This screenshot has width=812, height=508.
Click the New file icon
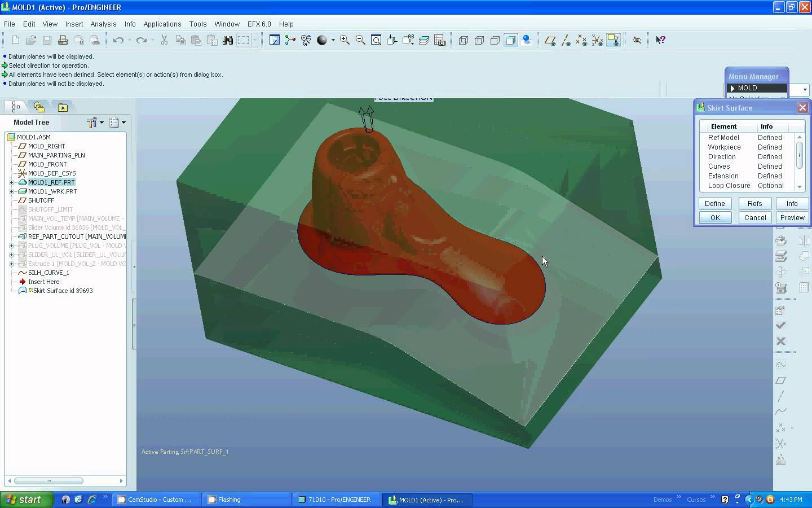point(16,40)
